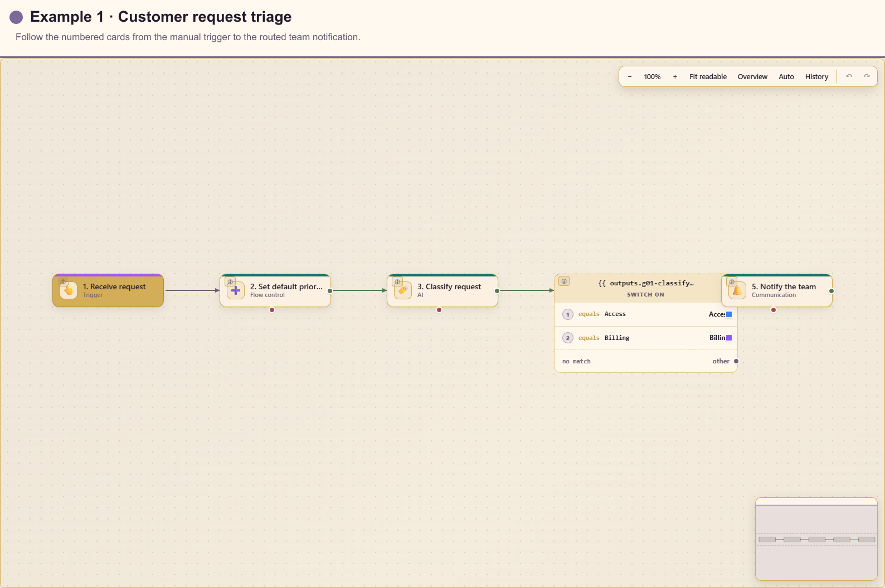The width and height of the screenshot is (885, 588).
Task: Click the minimap overview thumbnail
Action: pyautogui.click(x=816, y=539)
